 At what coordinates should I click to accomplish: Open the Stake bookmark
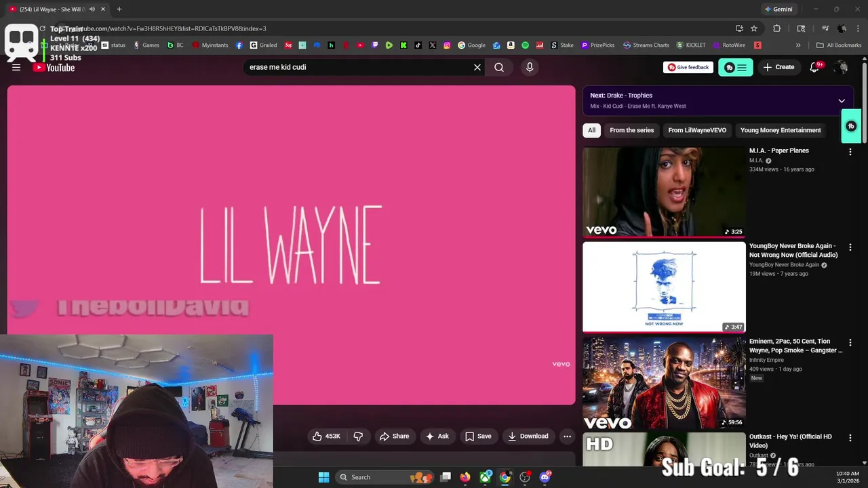tap(562, 45)
